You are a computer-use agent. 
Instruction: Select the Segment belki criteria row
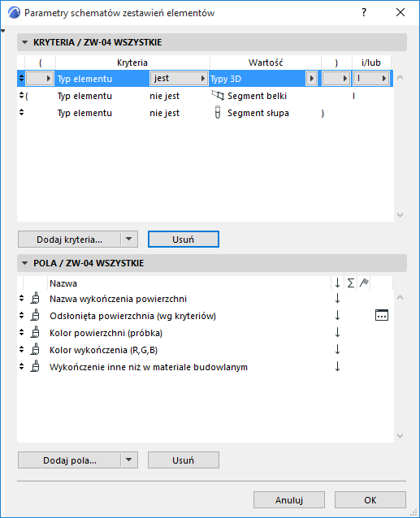(x=205, y=96)
